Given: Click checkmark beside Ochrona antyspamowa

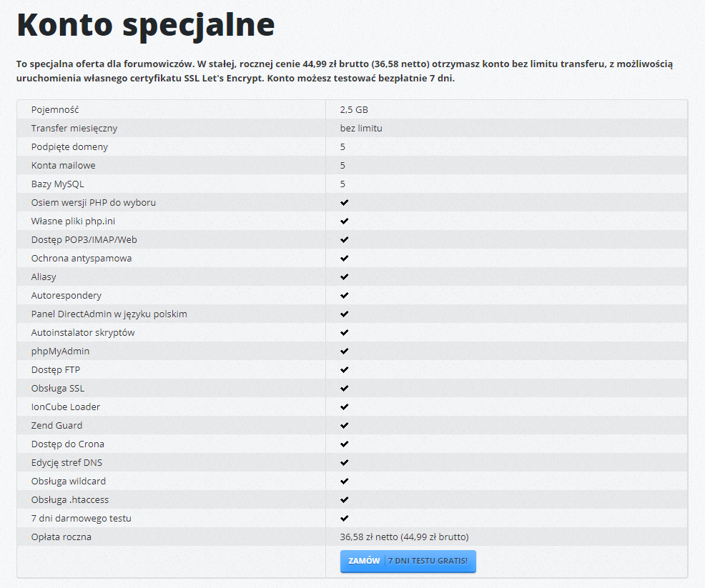Looking at the screenshot, I should (x=344, y=258).
